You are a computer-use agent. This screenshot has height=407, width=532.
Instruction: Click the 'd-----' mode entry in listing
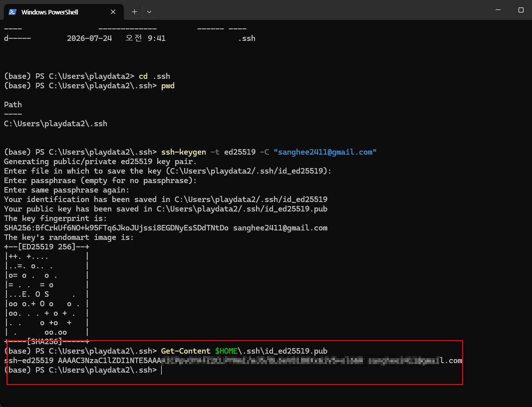coord(17,38)
